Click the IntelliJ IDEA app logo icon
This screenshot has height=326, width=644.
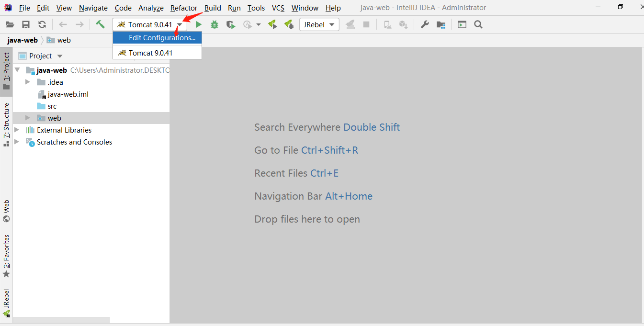tap(8, 8)
